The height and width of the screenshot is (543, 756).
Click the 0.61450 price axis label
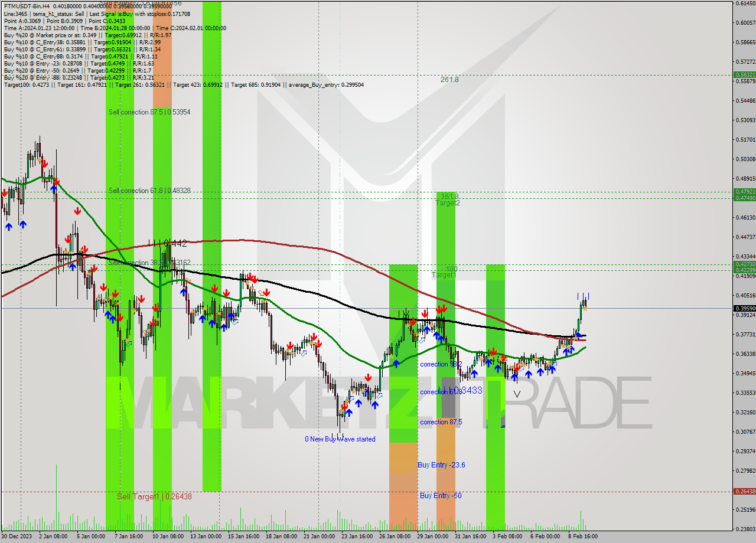(x=745, y=4)
